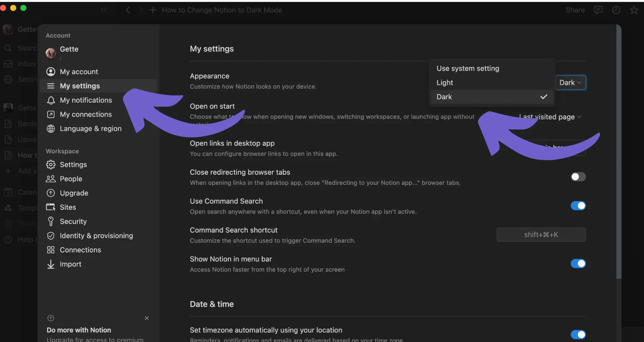Click the Connections grid icon
This screenshot has height=342, width=644.
tap(51, 250)
